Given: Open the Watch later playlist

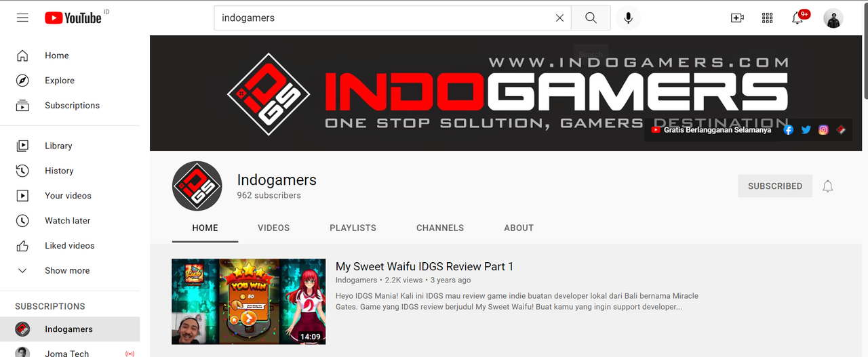Looking at the screenshot, I should tap(70, 221).
